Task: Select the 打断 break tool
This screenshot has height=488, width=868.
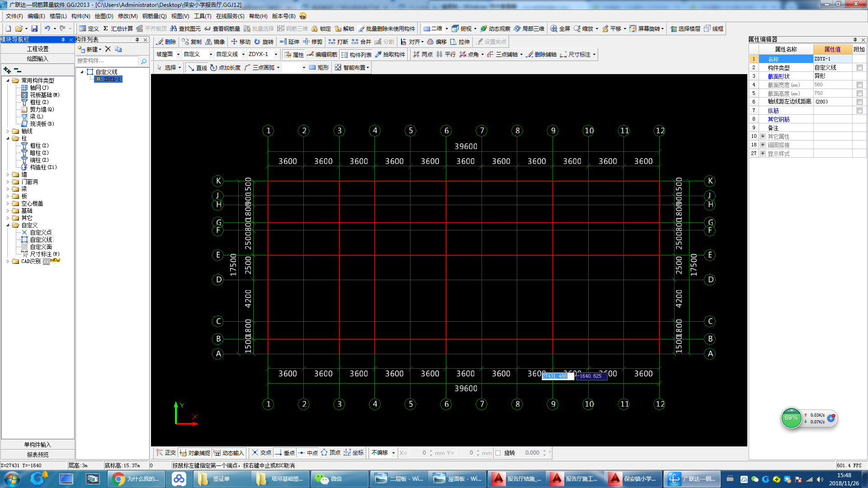Action: (338, 42)
